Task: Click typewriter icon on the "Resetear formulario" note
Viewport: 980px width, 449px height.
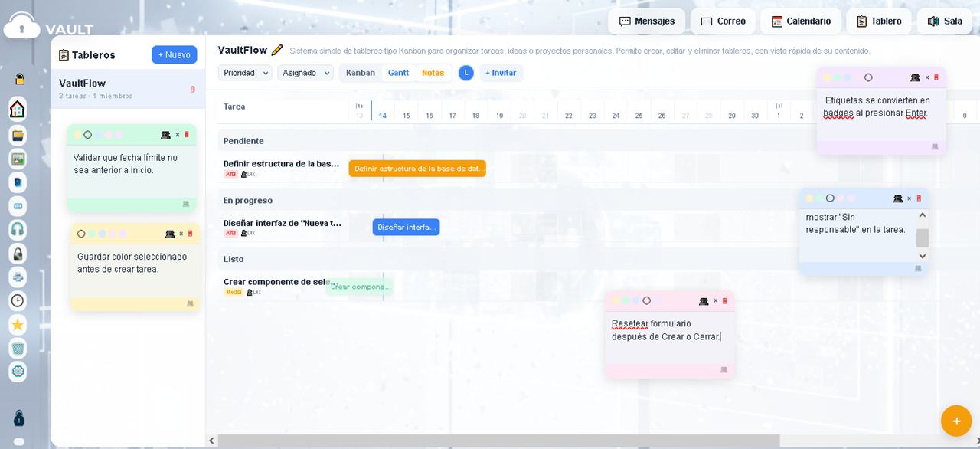Action: pyautogui.click(x=704, y=301)
